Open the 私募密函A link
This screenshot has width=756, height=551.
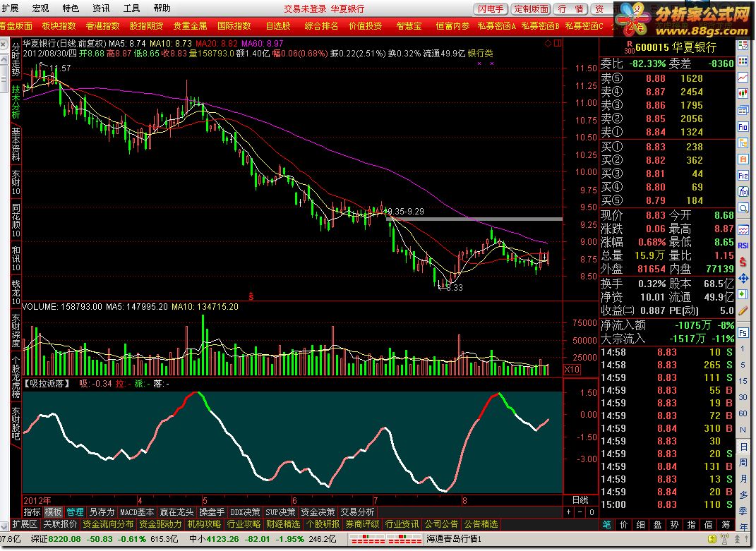tap(497, 26)
